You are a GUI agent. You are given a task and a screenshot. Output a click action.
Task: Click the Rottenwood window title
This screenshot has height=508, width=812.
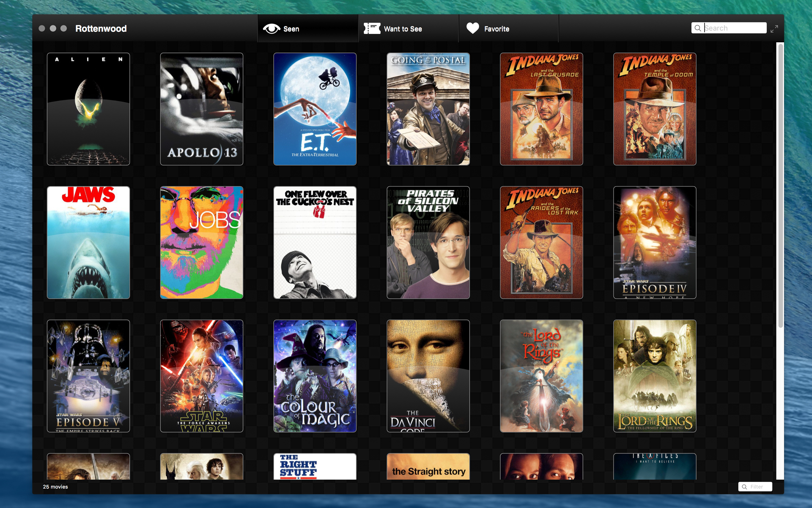click(x=101, y=28)
